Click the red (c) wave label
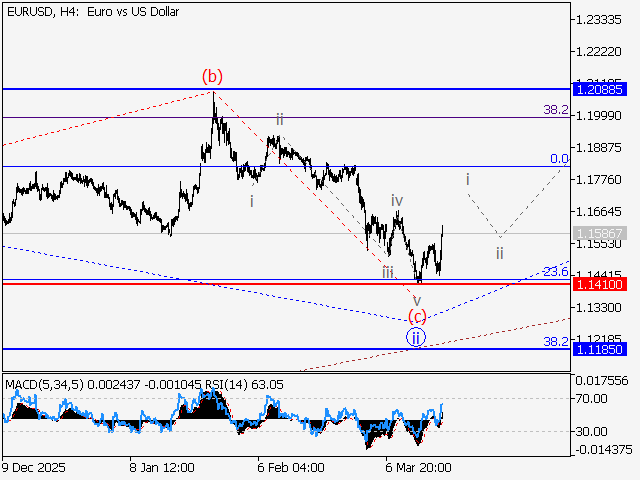The image size is (640, 480). point(416,317)
